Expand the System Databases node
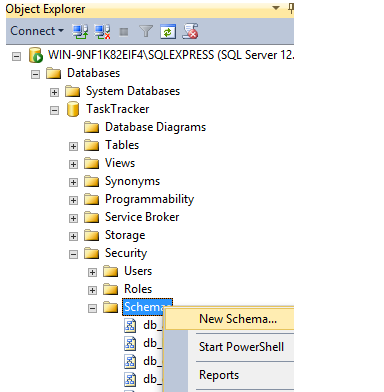Viewport: 384px width, 392px height. tap(54, 92)
